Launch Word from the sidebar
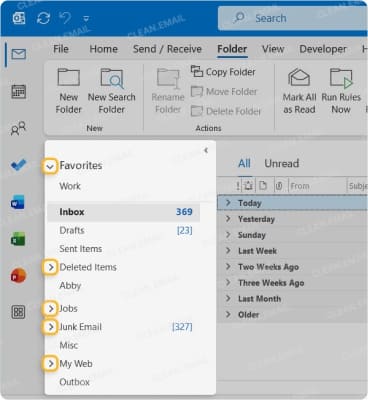The height and width of the screenshot is (400, 368). point(18,202)
